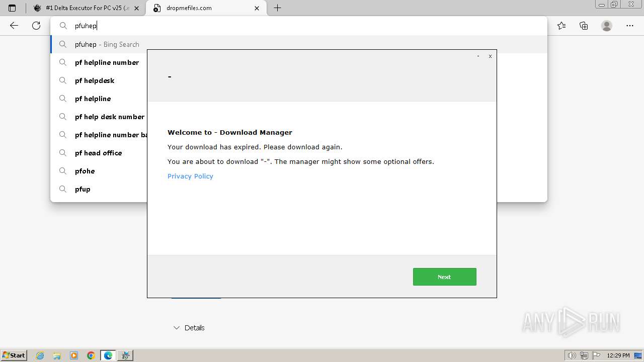The image size is (644, 362).
Task: Open the Favorites star icon
Action: click(561, 26)
